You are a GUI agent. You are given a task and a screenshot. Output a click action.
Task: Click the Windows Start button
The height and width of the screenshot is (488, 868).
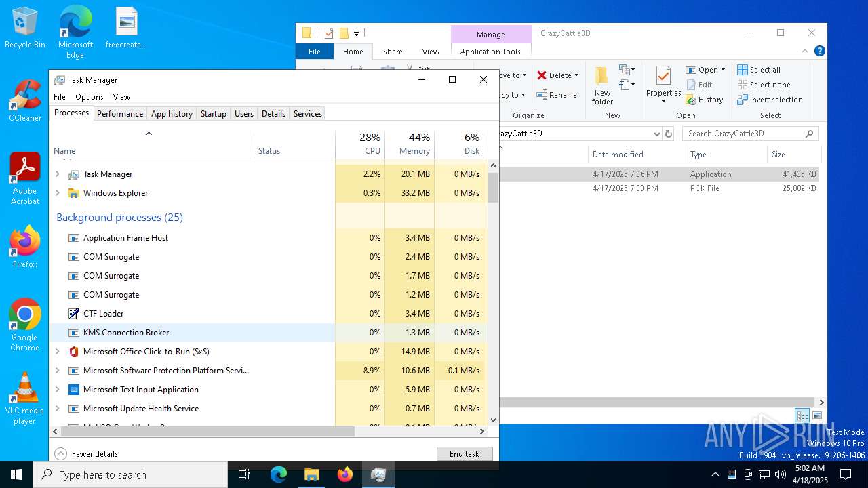[16, 474]
